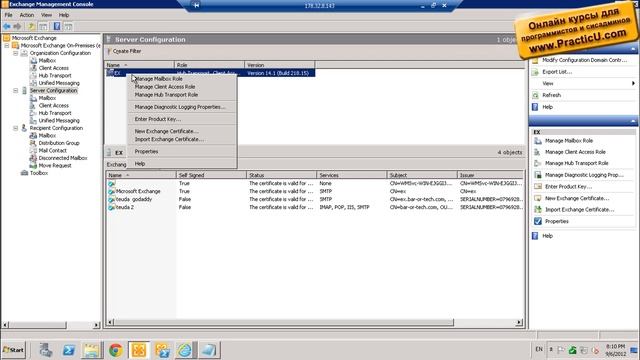Open PowerShell from the taskbar
Screen dimensions: 640x360
[69, 350]
